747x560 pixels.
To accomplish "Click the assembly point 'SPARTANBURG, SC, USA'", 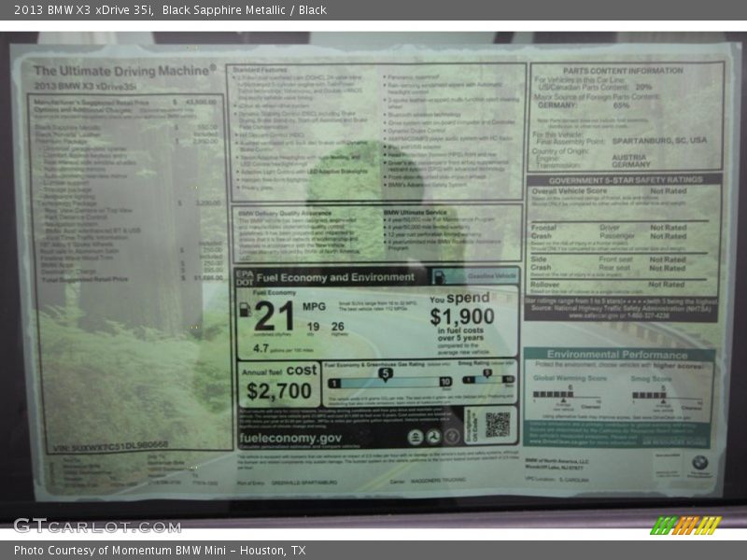I will click(659, 141).
